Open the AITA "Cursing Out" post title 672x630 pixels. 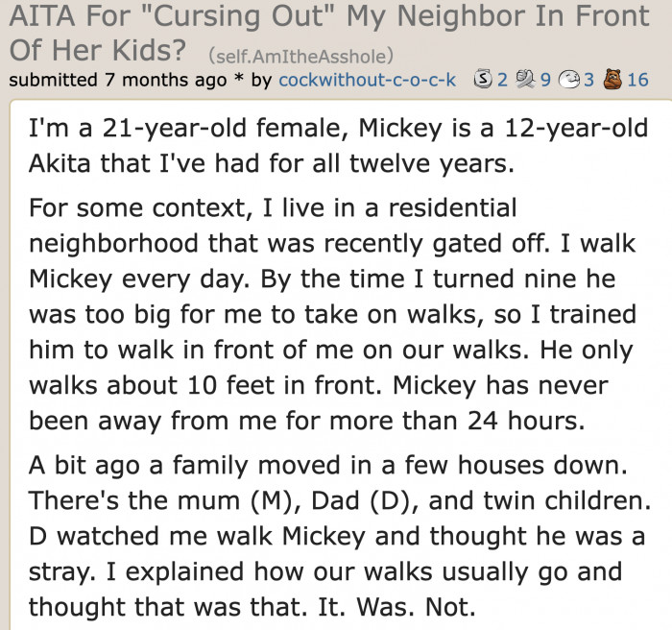tap(329, 33)
